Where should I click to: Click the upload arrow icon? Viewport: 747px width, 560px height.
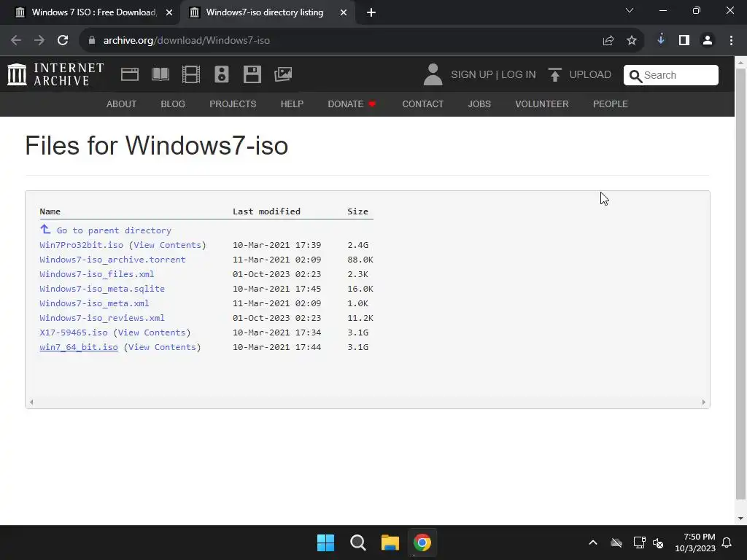(554, 75)
